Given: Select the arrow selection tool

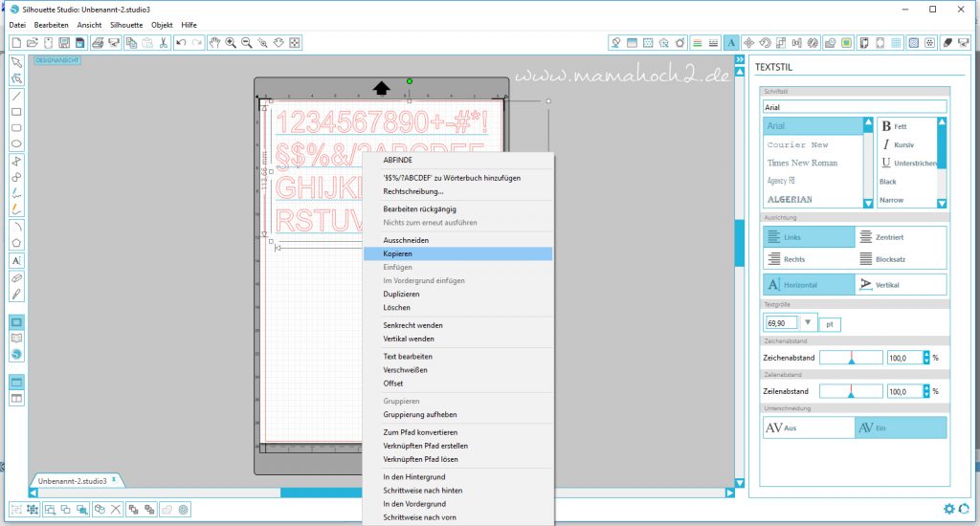Looking at the screenshot, I should coord(17,62).
